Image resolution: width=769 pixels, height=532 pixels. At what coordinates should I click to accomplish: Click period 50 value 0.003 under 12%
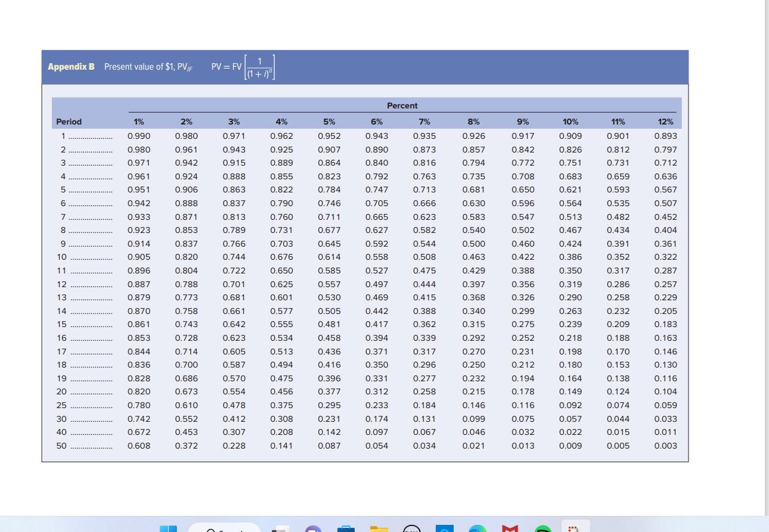pos(665,446)
